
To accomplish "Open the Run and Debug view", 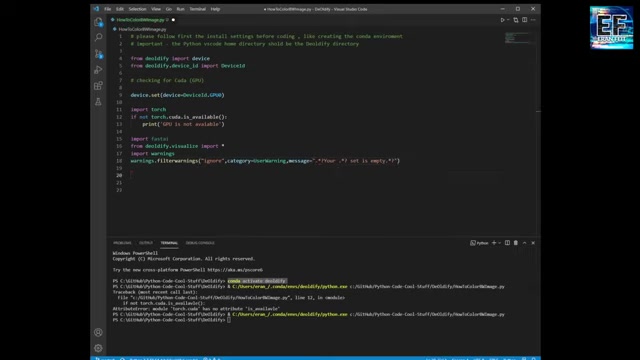I will pos(98,70).
